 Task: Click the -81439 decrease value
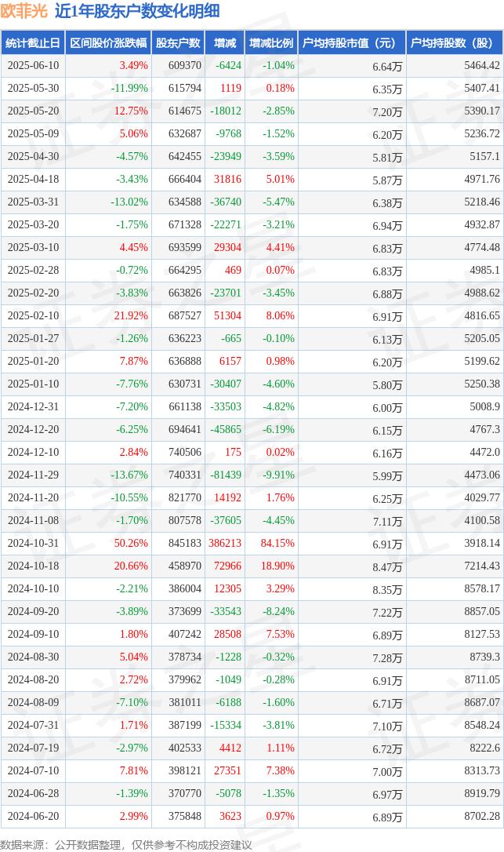click(x=226, y=475)
